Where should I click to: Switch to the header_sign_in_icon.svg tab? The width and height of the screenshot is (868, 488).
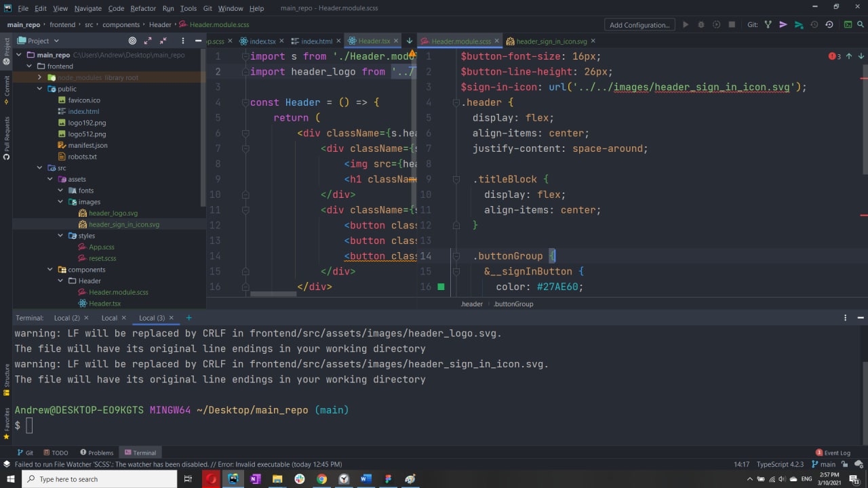551,41
